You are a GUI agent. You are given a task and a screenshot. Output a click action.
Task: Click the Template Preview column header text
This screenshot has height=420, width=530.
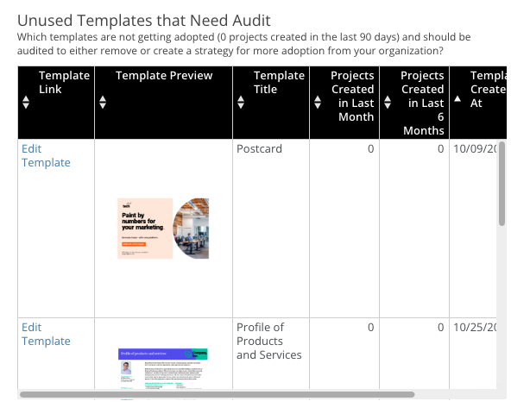point(164,75)
